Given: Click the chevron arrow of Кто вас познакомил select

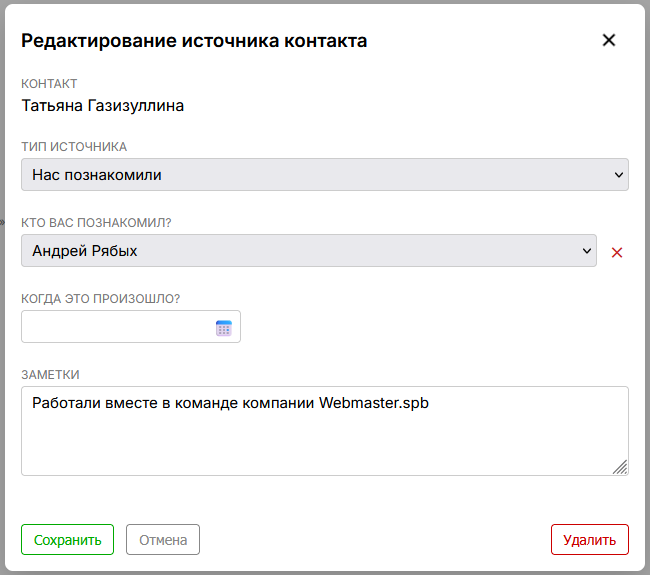Looking at the screenshot, I should point(586,251).
